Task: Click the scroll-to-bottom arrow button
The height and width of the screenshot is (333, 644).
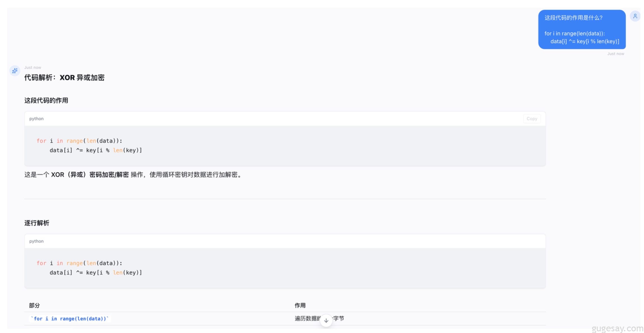Action: pyautogui.click(x=326, y=320)
